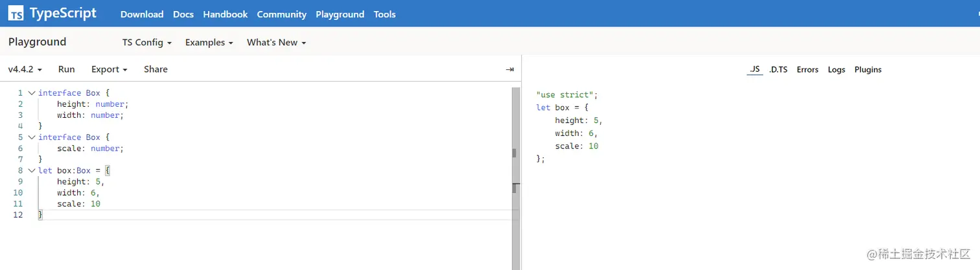Go to the Handbook link

(225, 14)
